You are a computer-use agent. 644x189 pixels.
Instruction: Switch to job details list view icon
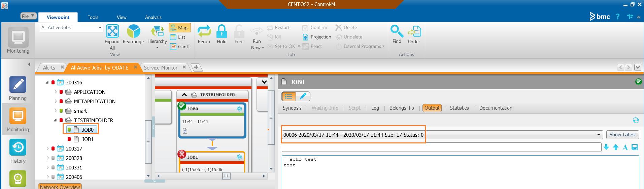pos(289,97)
